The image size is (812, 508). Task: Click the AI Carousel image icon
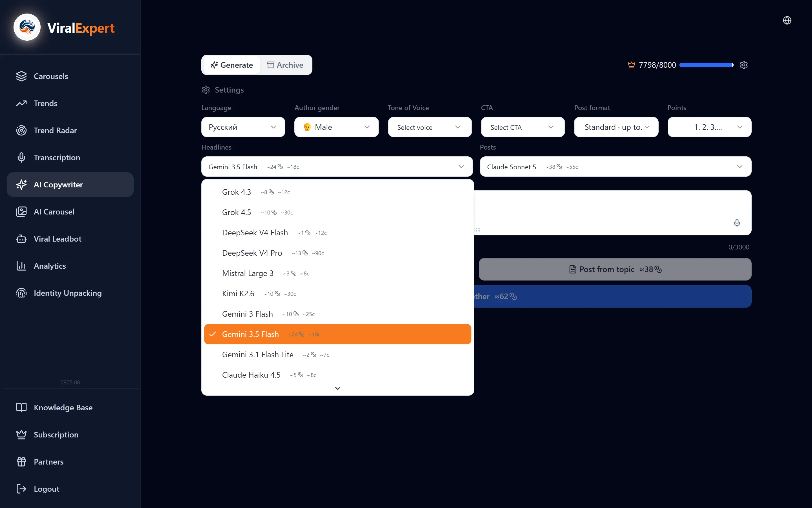(21, 212)
